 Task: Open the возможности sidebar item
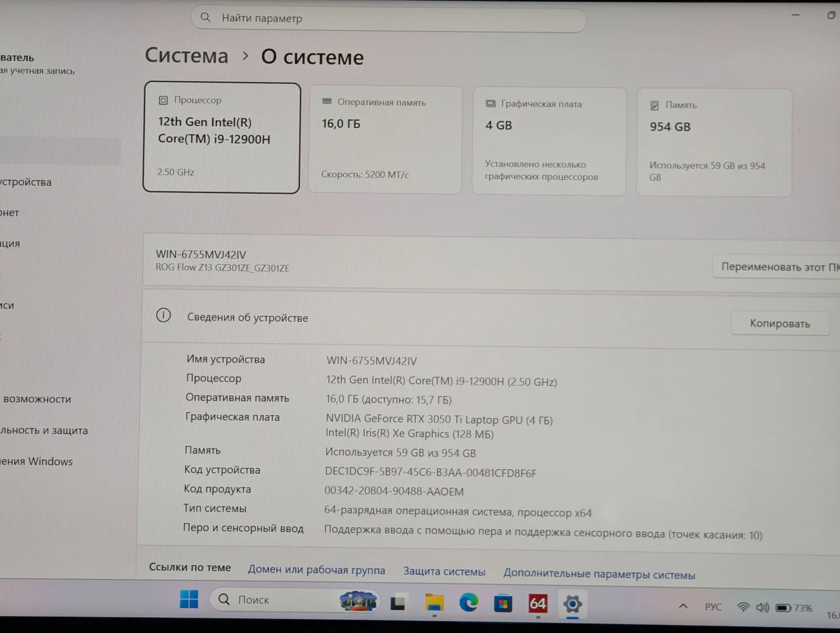(x=36, y=399)
